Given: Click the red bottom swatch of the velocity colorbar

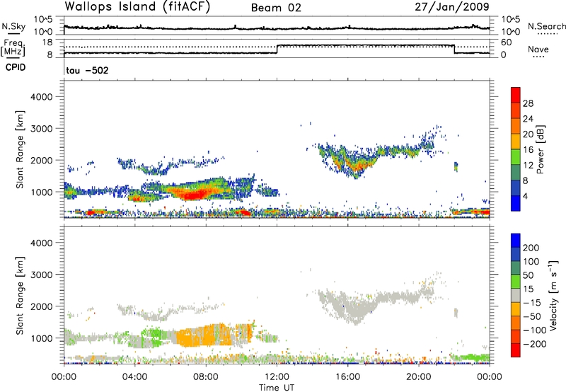Looking at the screenshot, I should 516,350.
